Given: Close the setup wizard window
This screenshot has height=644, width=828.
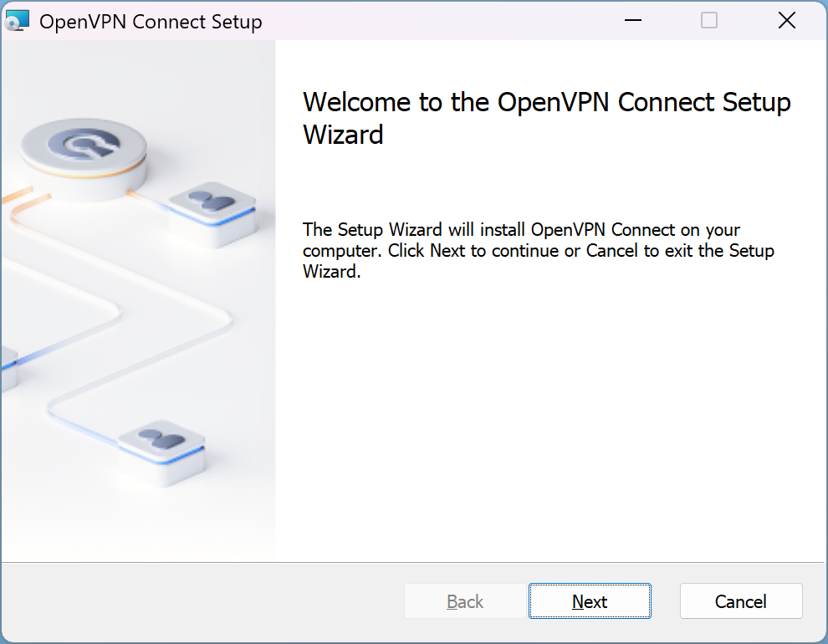Looking at the screenshot, I should [786, 21].
